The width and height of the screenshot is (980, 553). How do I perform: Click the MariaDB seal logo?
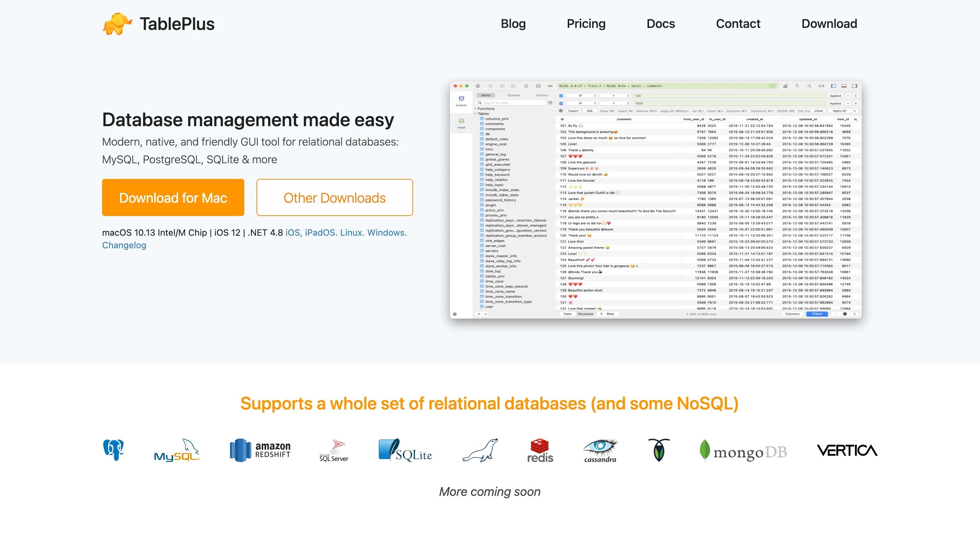pos(480,450)
